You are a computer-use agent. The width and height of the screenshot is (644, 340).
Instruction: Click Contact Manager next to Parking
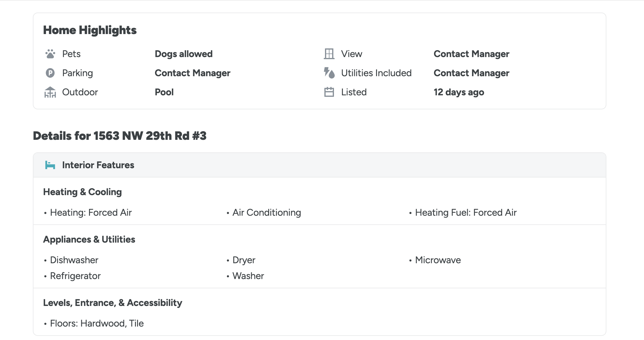pyautogui.click(x=192, y=73)
